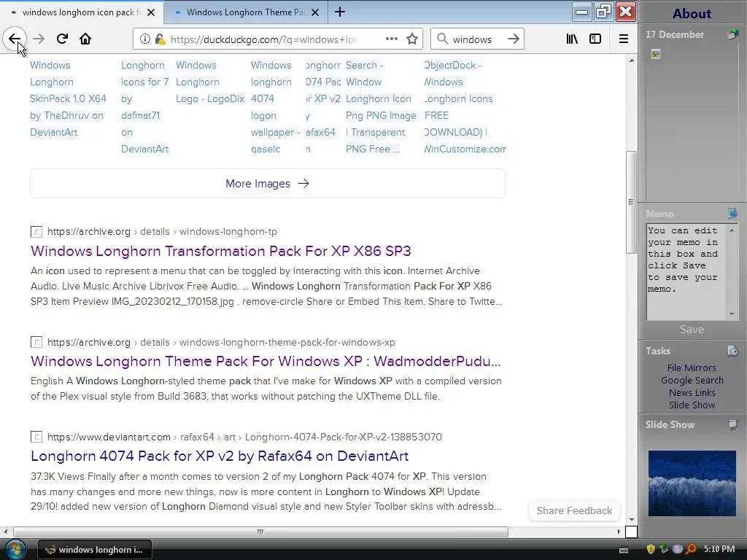
Task: Open Windows longhorn 4074 logon wallpaper link
Action: click(275, 107)
